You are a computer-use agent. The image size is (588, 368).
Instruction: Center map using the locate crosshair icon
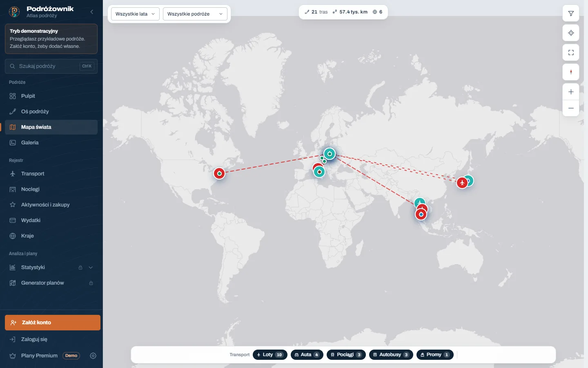point(571,33)
